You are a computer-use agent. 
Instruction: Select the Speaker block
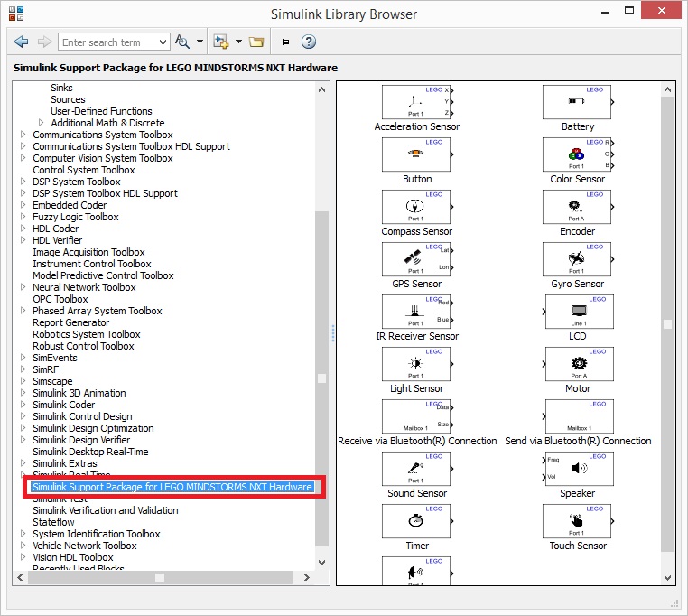(x=579, y=469)
